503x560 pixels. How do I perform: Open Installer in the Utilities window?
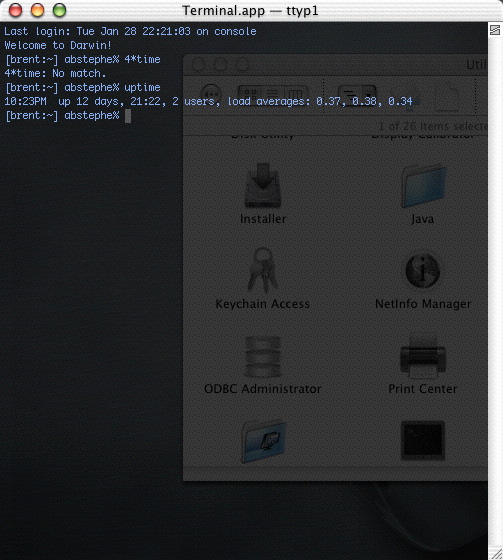(263, 185)
